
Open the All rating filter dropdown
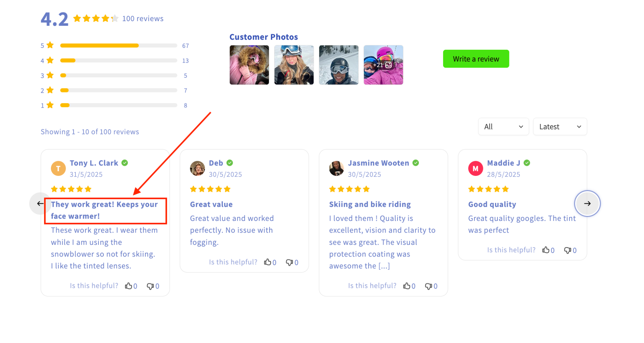(x=503, y=127)
